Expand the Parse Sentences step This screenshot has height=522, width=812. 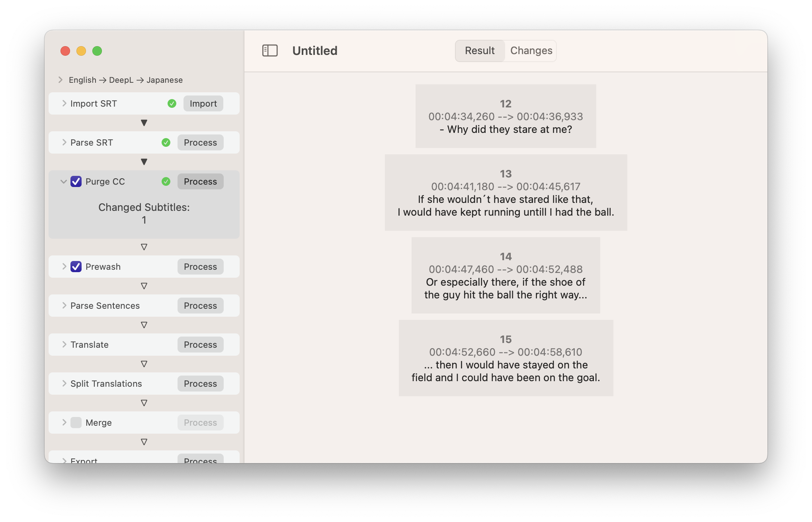[64, 306]
